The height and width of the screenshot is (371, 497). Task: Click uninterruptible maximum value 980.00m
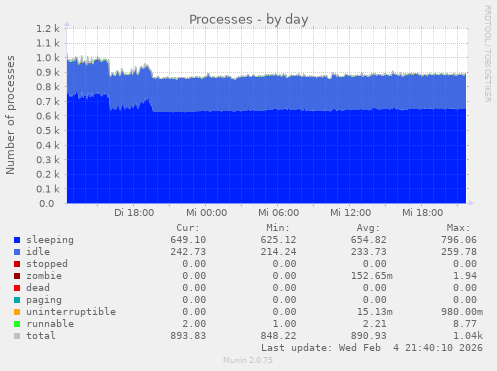click(462, 312)
